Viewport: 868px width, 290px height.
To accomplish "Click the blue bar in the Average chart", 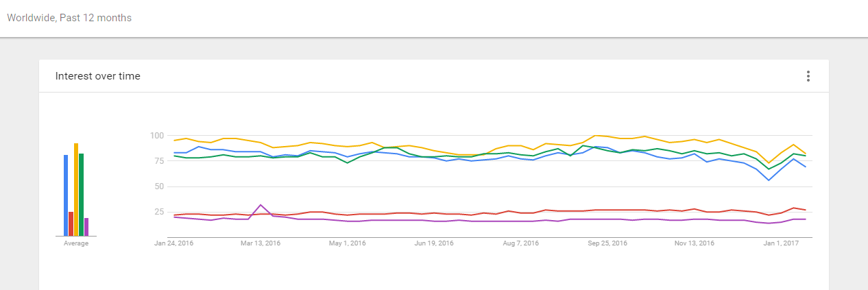I will [x=66, y=195].
